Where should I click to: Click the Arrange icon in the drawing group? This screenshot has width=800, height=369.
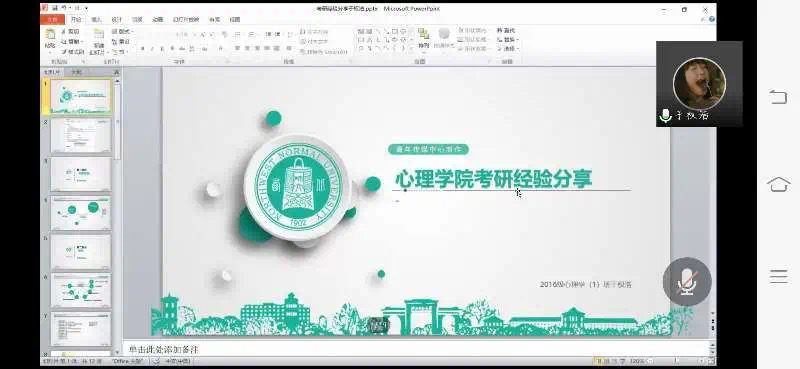click(x=423, y=38)
